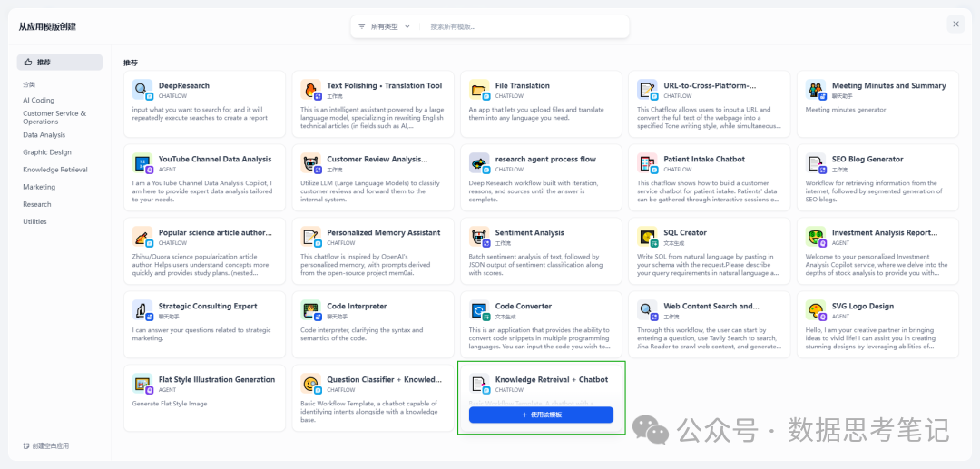Click the Knowledge Retreival + Chatbot title

pyautogui.click(x=552, y=380)
